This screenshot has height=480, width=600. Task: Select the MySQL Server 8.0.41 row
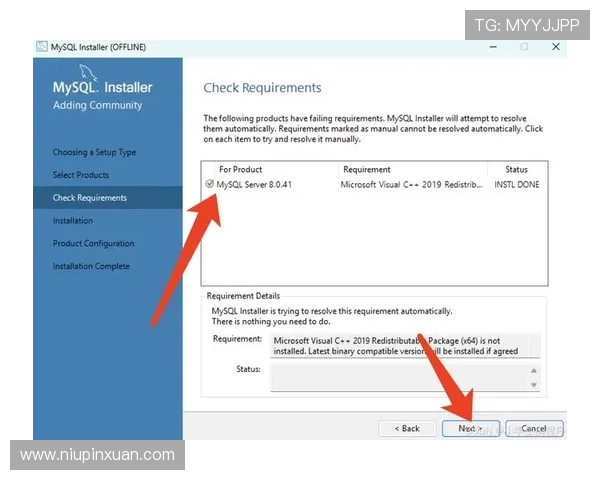(x=374, y=184)
